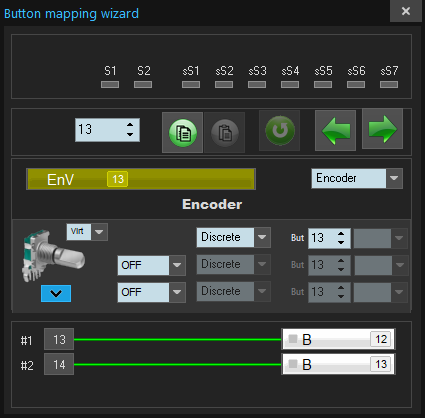This screenshot has width=425, height=418.
Task: Click the grey paste clipboard icon
Action: click(225, 133)
